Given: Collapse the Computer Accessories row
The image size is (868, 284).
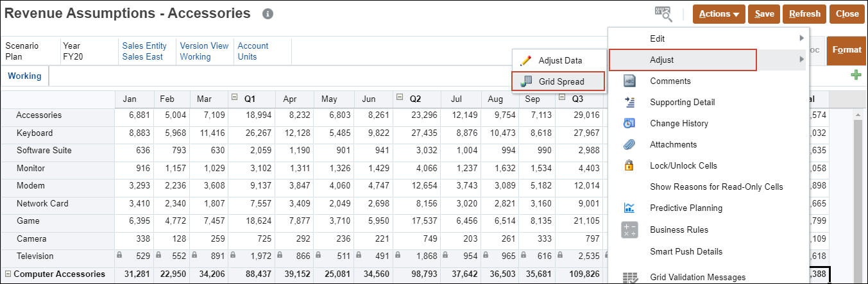Looking at the screenshot, I should [x=8, y=274].
